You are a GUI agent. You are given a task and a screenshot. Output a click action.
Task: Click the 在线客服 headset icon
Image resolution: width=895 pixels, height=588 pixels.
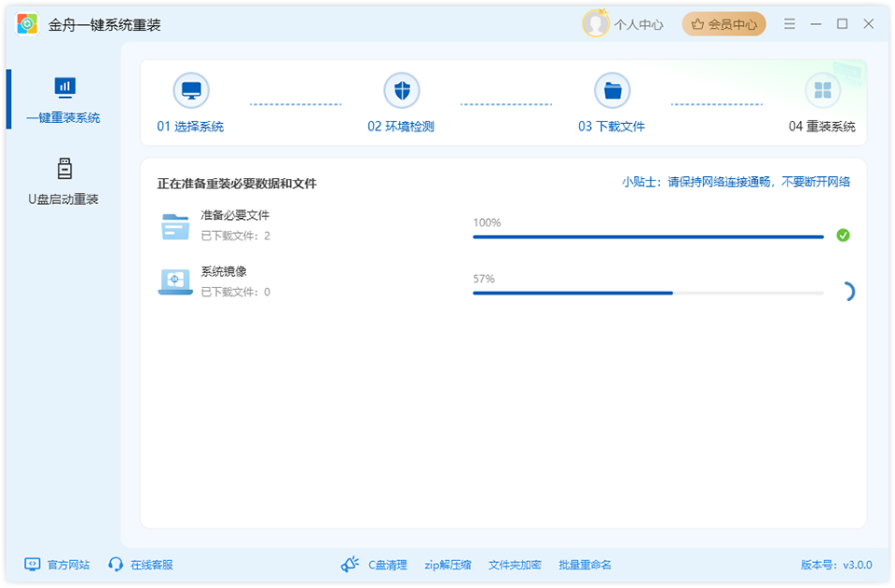click(x=114, y=564)
